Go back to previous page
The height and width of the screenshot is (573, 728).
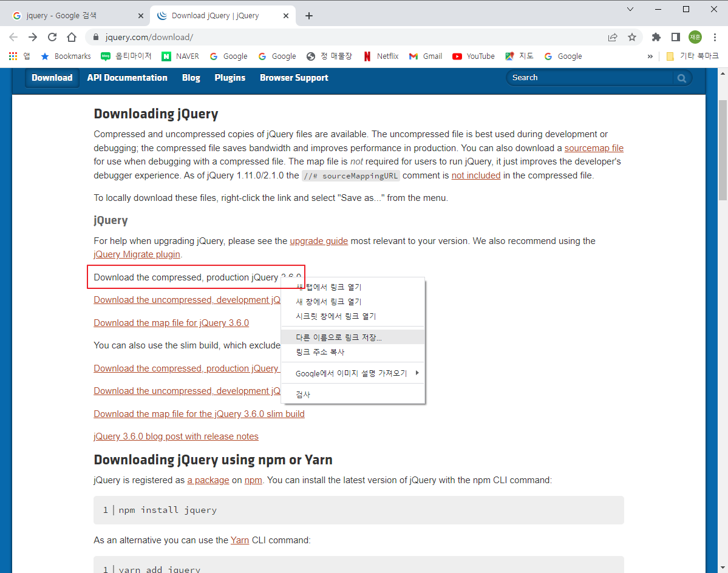pyautogui.click(x=13, y=37)
